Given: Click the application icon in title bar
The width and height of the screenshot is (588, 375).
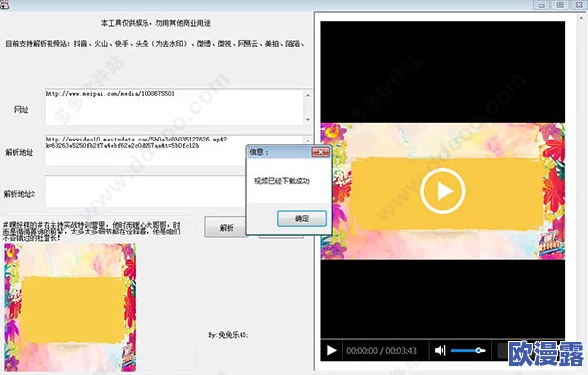Looking at the screenshot, I should 4,5.
